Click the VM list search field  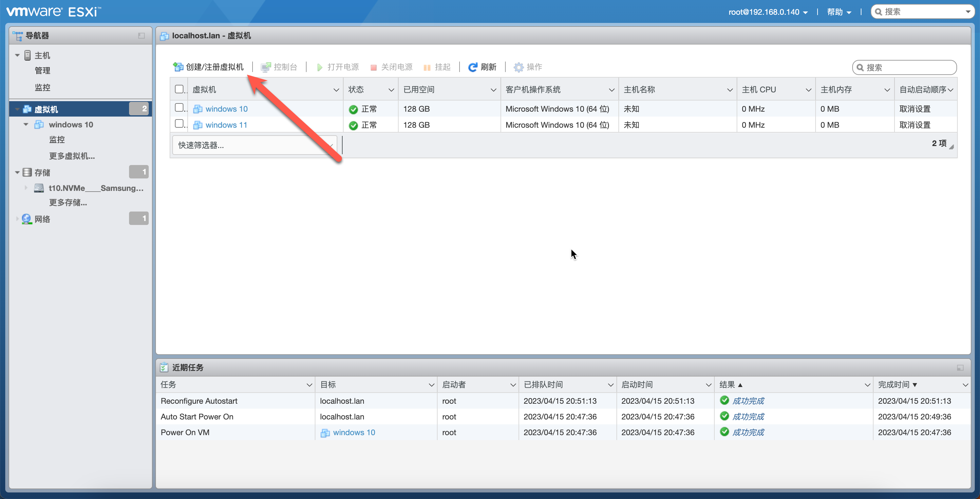pyautogui.click(x=909, y=68)
